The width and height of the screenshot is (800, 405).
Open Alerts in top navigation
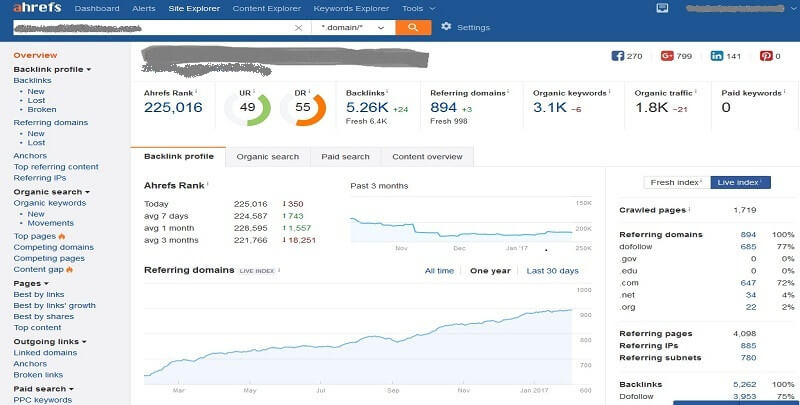click(144, 9)
